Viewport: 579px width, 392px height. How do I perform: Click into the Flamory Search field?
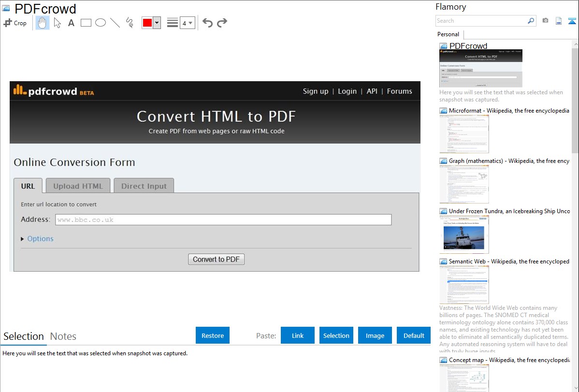click(481, 21)
